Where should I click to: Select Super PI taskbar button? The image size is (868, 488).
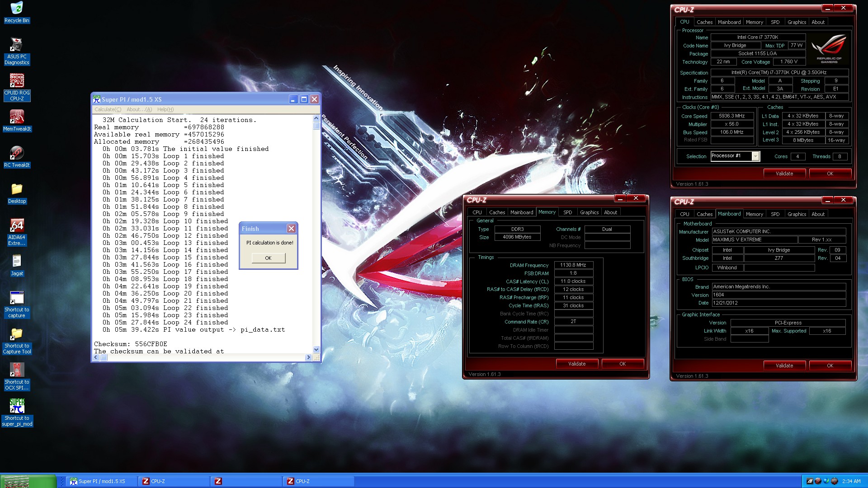(102, 481)
